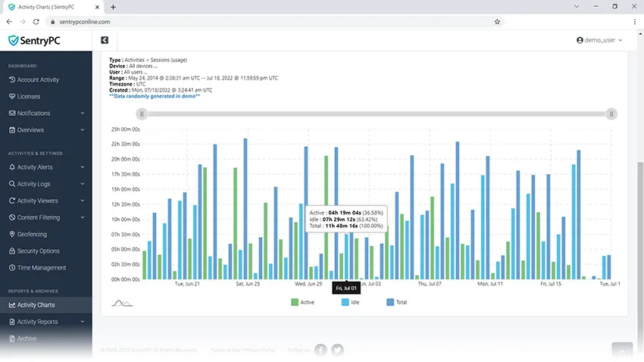Toggle the Idle series in the legend
Screen dimensions: 644x362
(x=350, y=302)
